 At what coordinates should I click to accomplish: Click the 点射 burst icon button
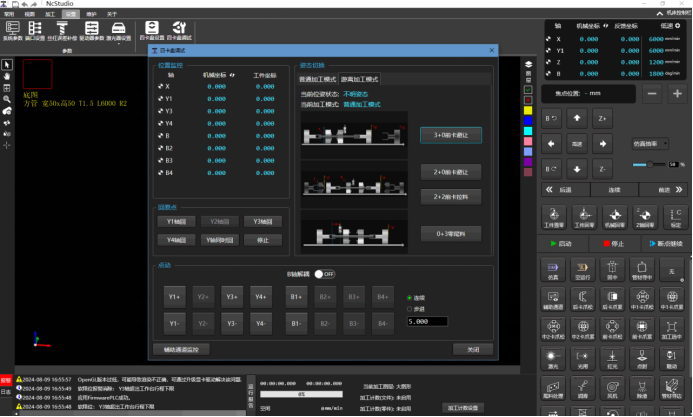(642, 359)
